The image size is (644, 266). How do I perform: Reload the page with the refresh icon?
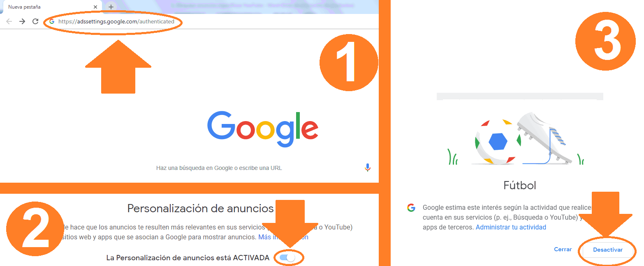pyautogui.click(x=35, y=21)
